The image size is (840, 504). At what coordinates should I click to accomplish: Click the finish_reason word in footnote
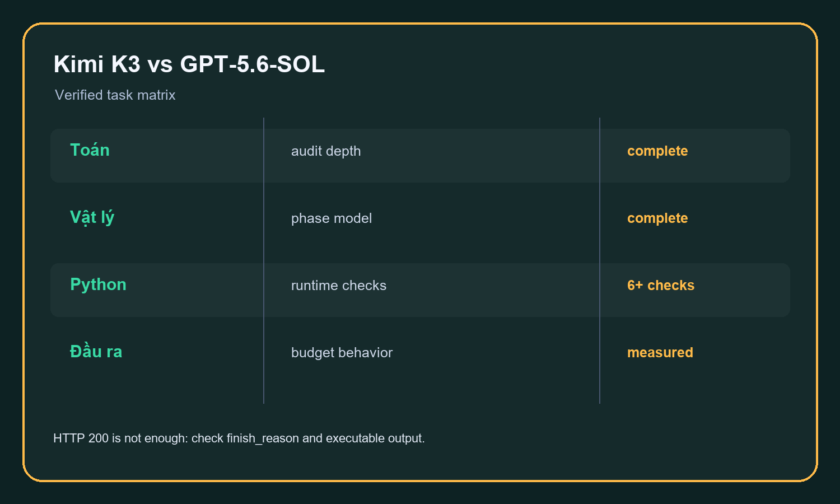tap(263, 438)
